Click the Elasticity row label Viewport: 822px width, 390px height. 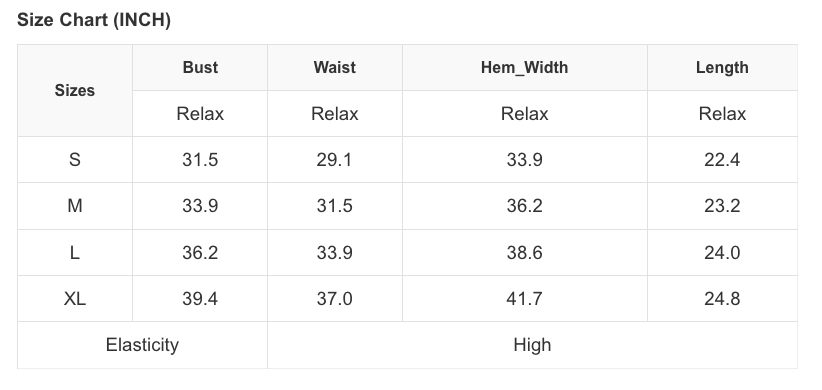click(x=143, y=345)
